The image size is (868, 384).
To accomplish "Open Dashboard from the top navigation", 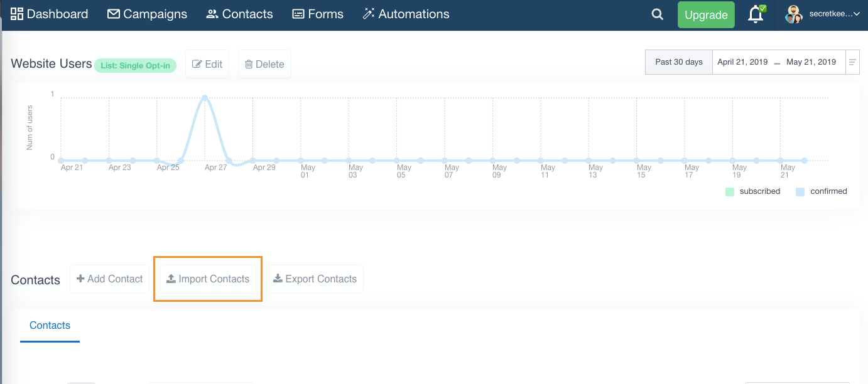I will [50, 14].
